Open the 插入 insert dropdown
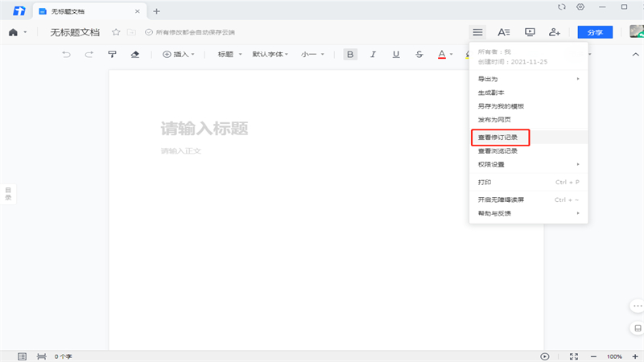644x362 pixels. [x=179, y=54]
